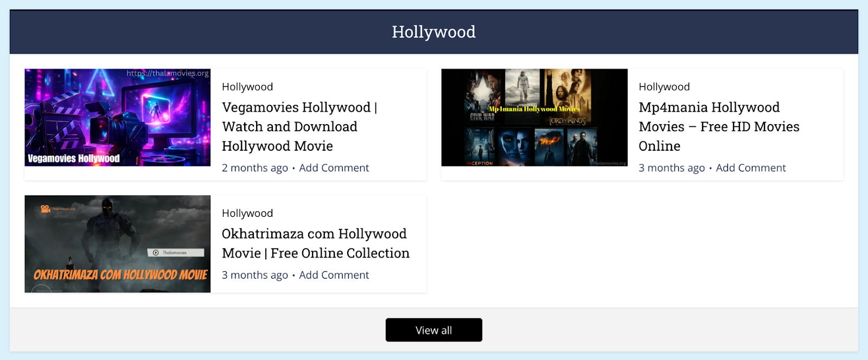868x360 pixels.
Task: Select Hollywood category above Vegamovies title
Action: [247, 87]
